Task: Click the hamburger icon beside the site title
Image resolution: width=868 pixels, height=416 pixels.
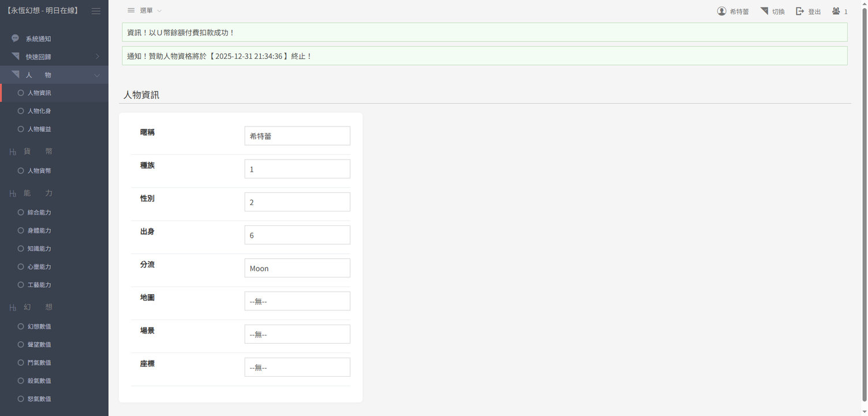Action: 96,11
